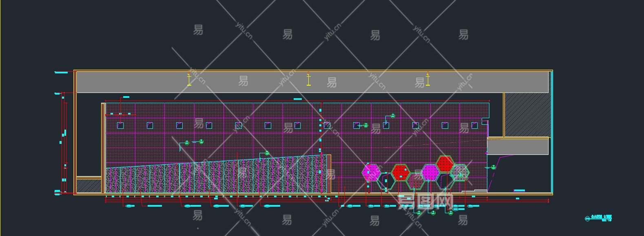644x236 pixels.
Task: Select the middle yellow ceiling pendant symbol
Action: pos(309,79)
